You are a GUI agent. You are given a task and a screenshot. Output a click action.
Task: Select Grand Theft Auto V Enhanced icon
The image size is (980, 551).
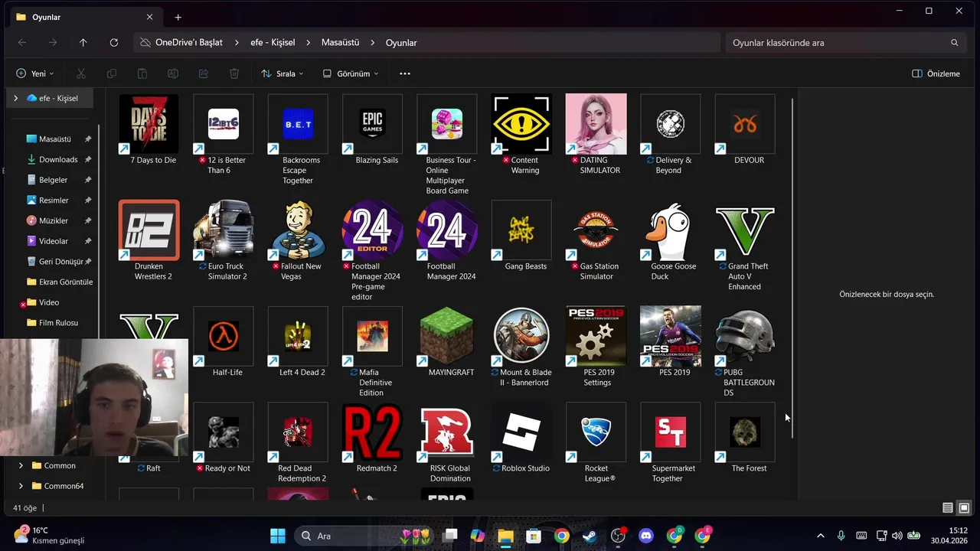tap(745, 230)
